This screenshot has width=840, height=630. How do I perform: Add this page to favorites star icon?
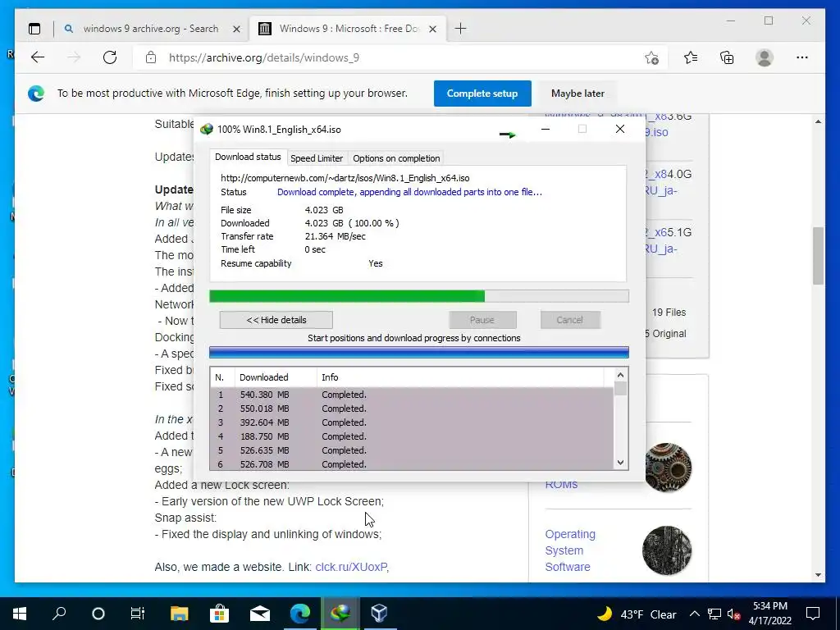651,58
